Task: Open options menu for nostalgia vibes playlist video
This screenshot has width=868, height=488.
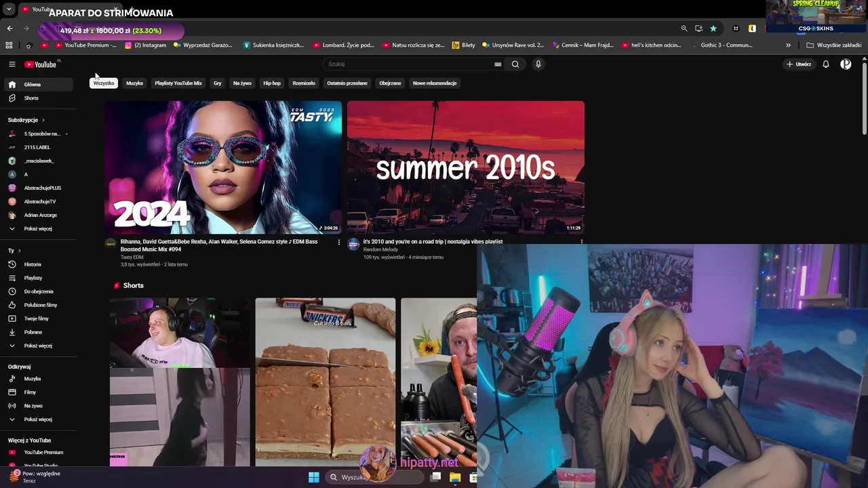Action: pyautogui.click(x=581, y=242)
